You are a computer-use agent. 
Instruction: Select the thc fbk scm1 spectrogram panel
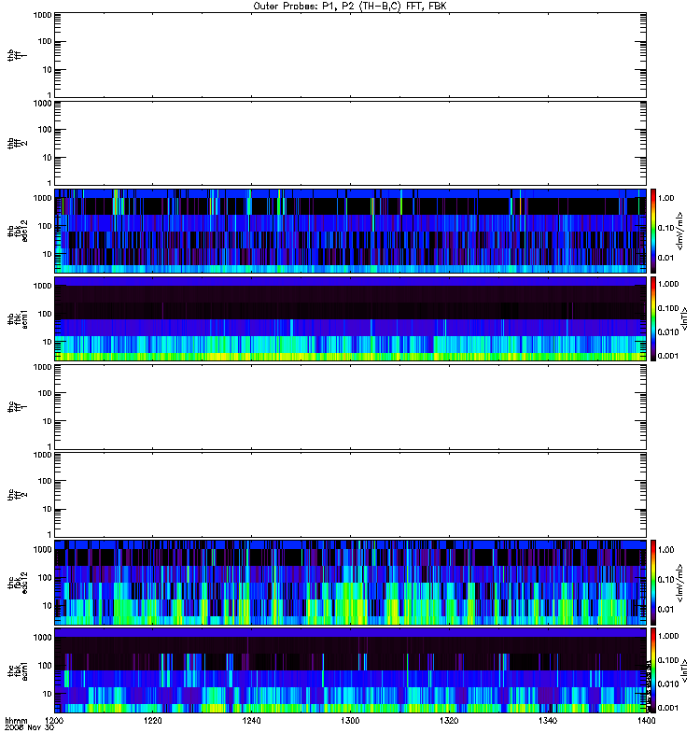350,670
